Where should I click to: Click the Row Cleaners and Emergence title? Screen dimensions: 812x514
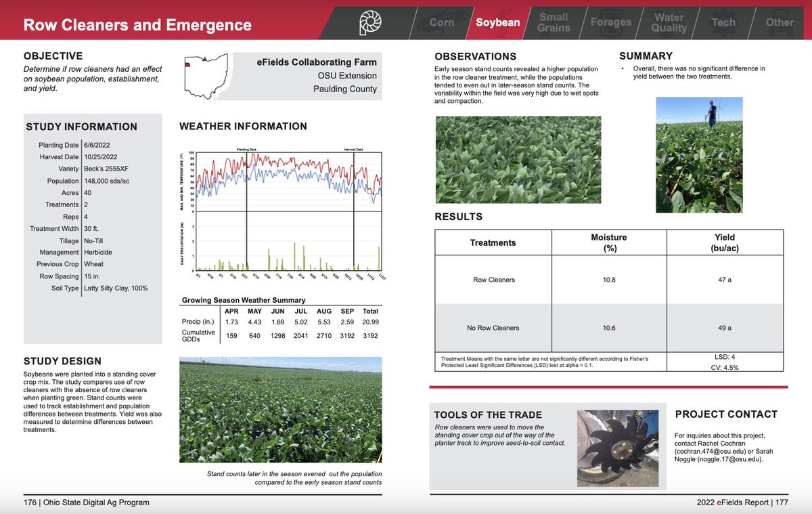click(x=137, y=25)
